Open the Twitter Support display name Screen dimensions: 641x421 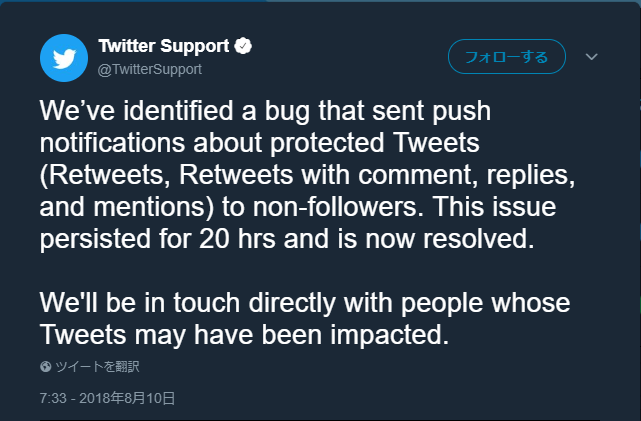[164, 46]
